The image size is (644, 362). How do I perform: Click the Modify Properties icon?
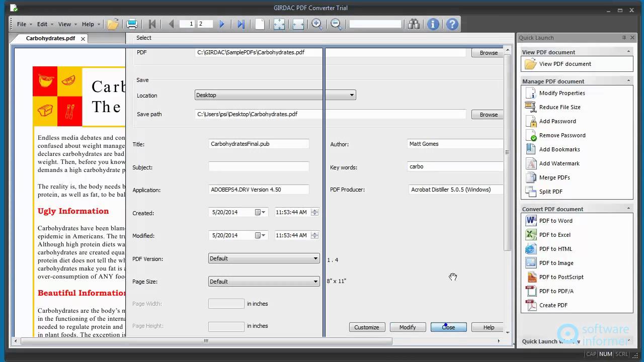click(x=531, y=93)
